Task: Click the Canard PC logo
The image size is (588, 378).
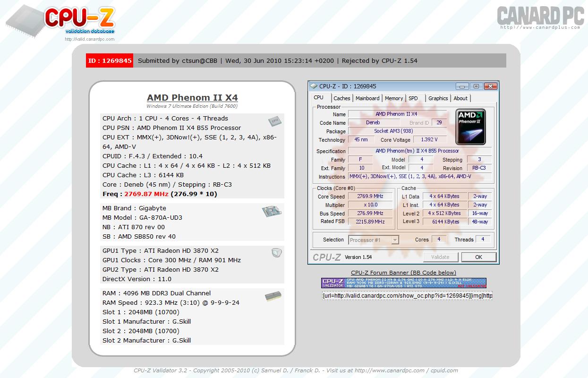Action: pyautogui.click(x=540, y=15)
